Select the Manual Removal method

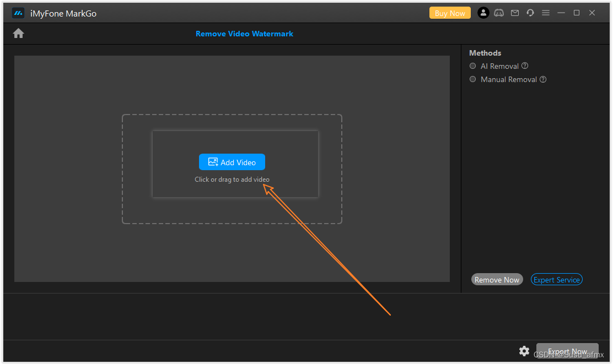click(472, 79)
